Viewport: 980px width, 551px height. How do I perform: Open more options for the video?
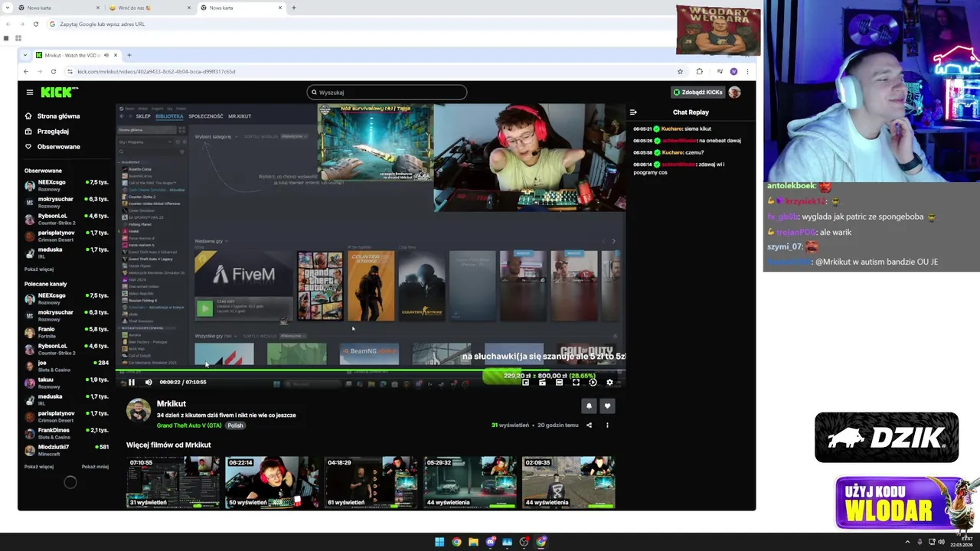[607, 425]
